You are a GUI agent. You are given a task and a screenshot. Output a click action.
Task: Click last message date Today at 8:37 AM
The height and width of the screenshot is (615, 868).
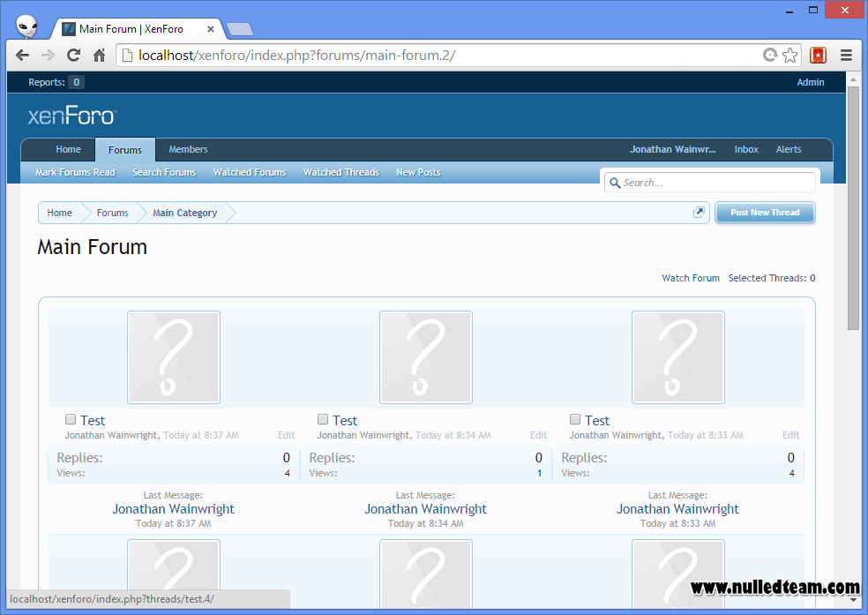point(173,523)
